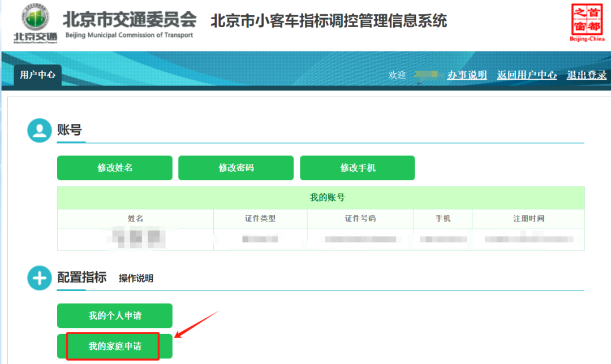Open the 办事说明 link

click(x=467, y=75)
